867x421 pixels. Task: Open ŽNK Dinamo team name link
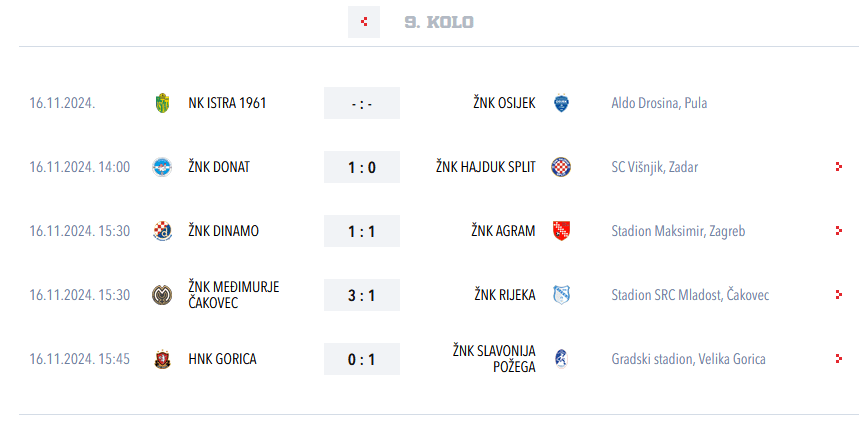pyautogui.click(x=223, y=231)
